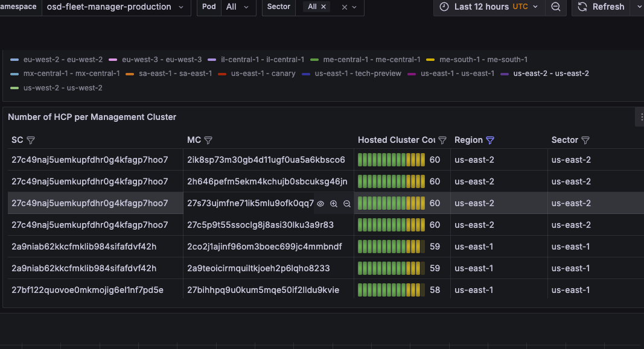
Task: Zoom out the time range
Action: 556,7
